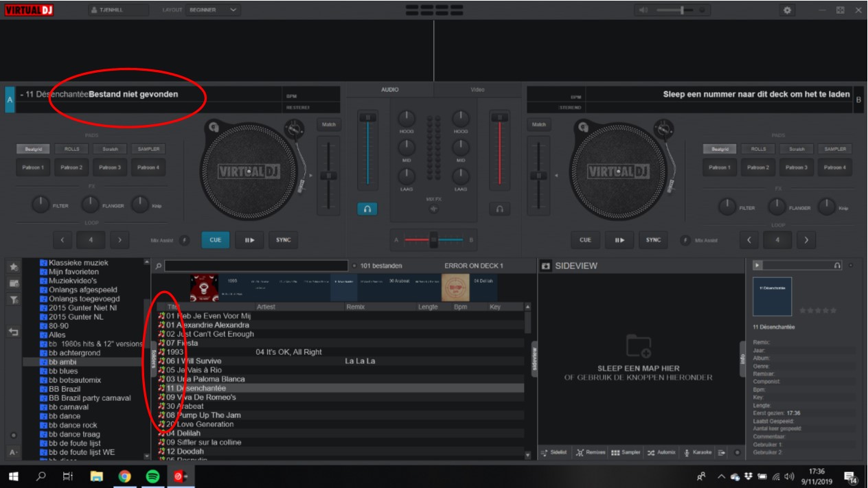Click deck A Match button
This screenshot has width=868, height=488.
(328, 124)
